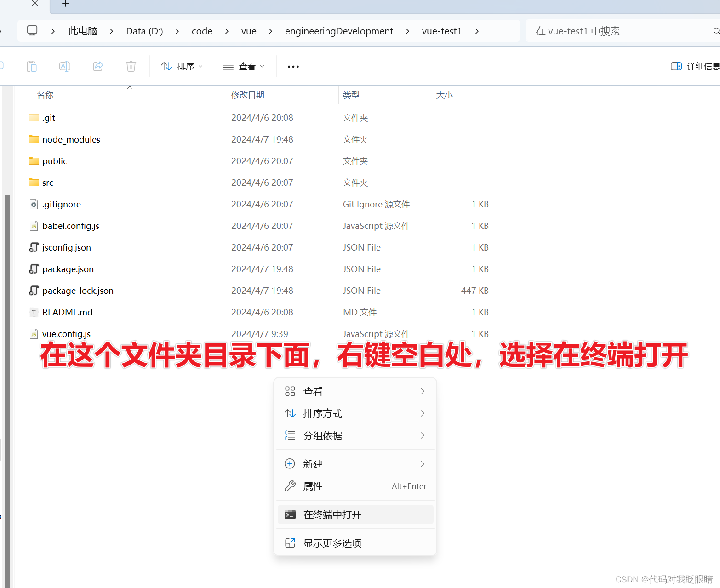Sort by the 大小 column header
This screenshot has width=720, height=588.
pos(445,95)
